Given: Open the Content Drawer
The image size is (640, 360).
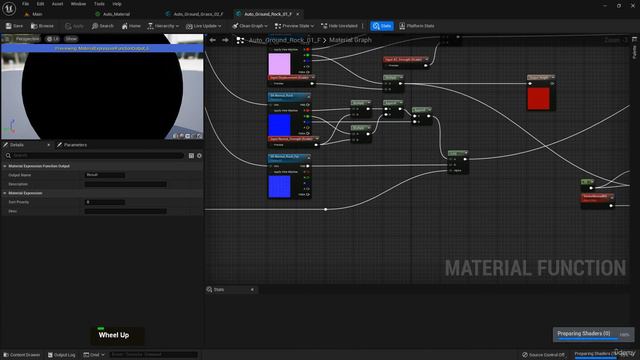Looking at the screenshot, I should [22, 355].
